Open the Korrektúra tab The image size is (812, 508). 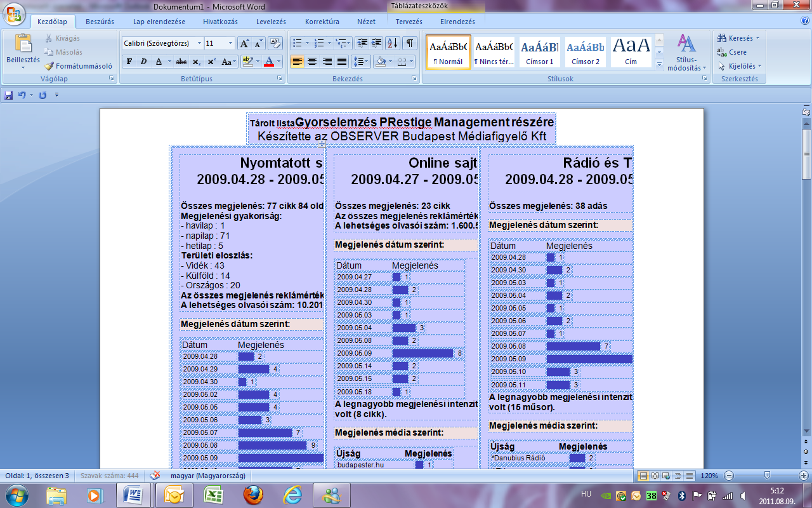[x=322, y=21]
